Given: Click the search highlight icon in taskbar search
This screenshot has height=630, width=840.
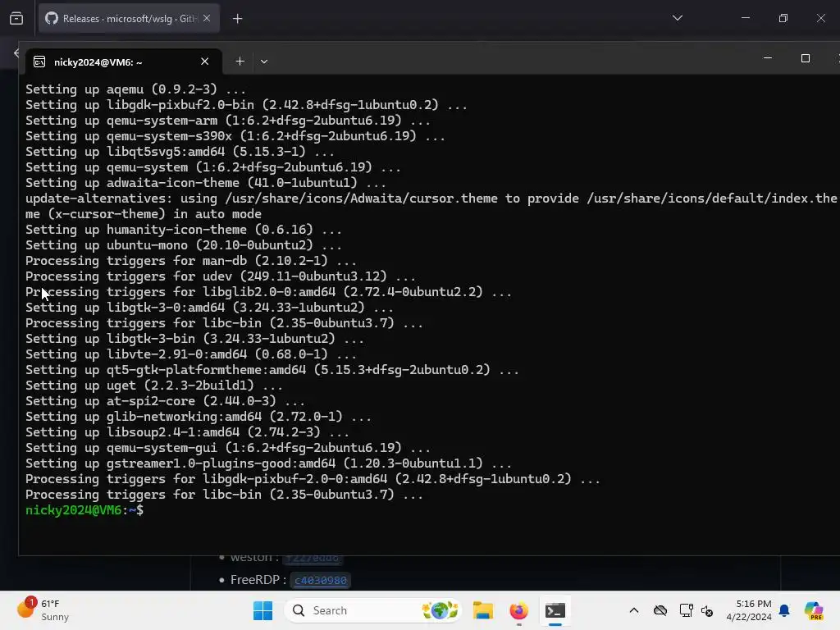Looking at the screenshot, I should tap(440, 610).
